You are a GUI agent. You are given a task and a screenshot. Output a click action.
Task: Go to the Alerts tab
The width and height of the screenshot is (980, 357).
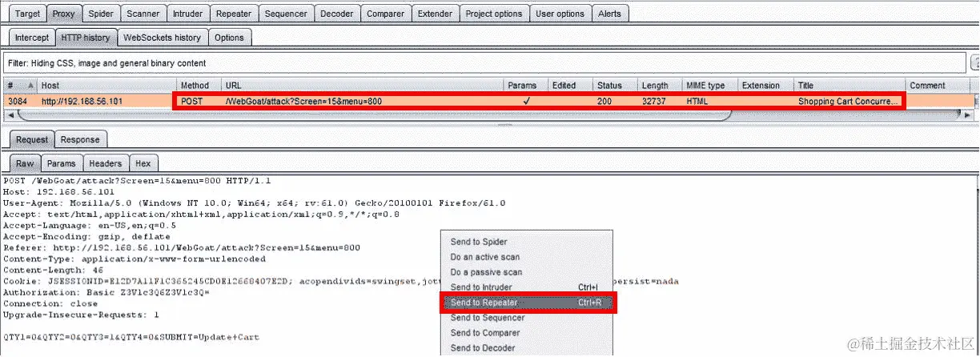click(x=610, y=13)
